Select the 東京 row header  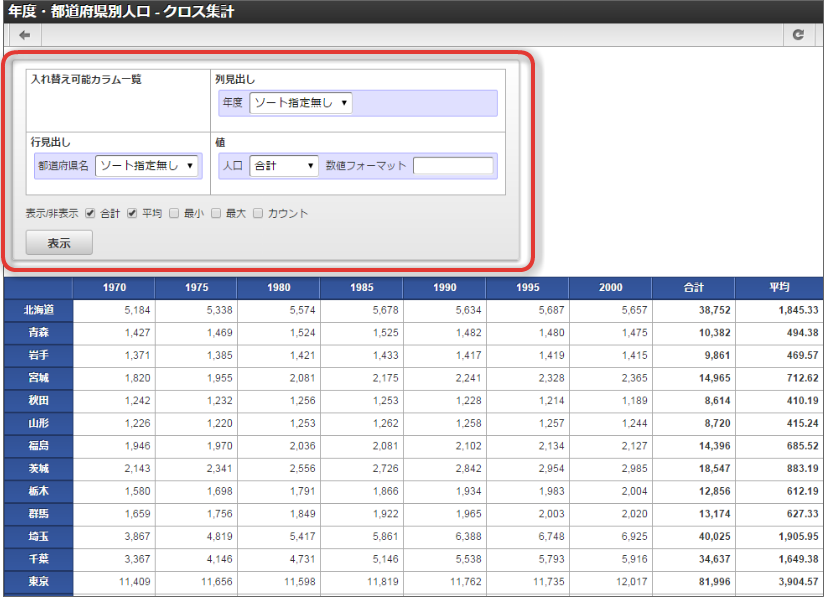pyautogui.click(x=39, y=581)
